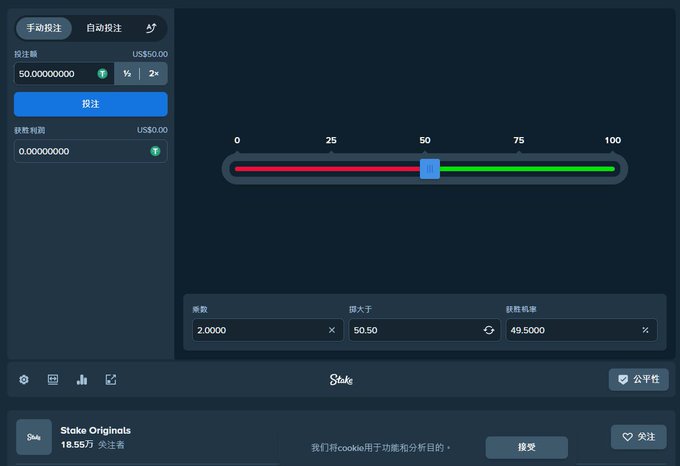
Task: Click the win profit field 0.00000000
Action: 91,151
